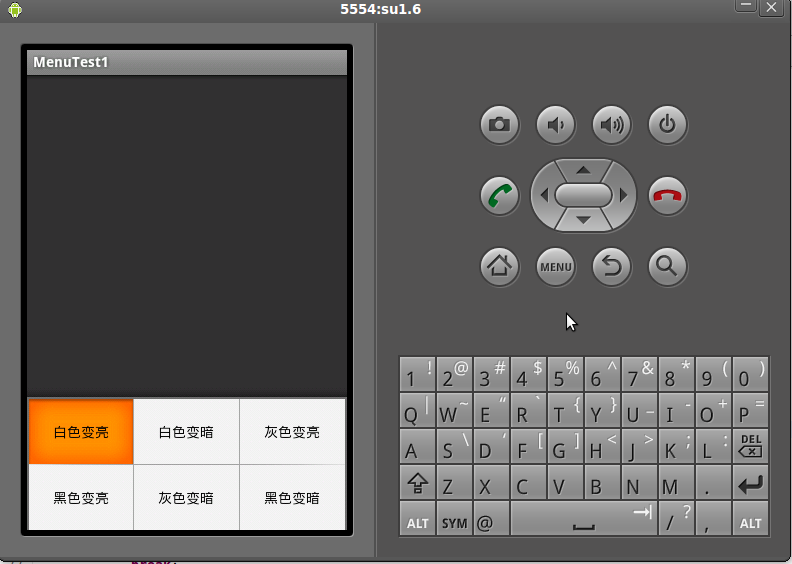Click the Z key
The height and width of the screenshot is (564, 792).
[454, 483]
